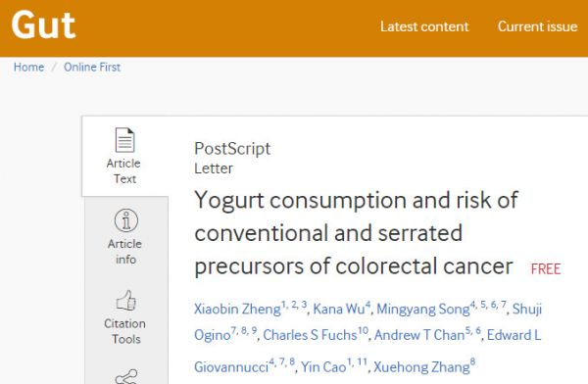Click the share icon in sidebar
Screen dimensions: 588x384
[126, 377]
